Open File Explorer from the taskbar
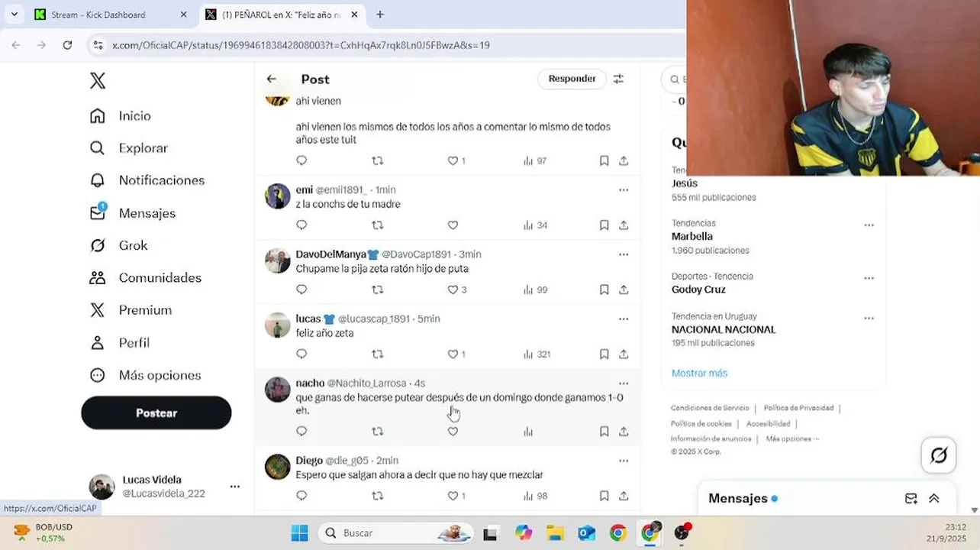This screenshot has height=550, width=980. click(x=555, y=532)
